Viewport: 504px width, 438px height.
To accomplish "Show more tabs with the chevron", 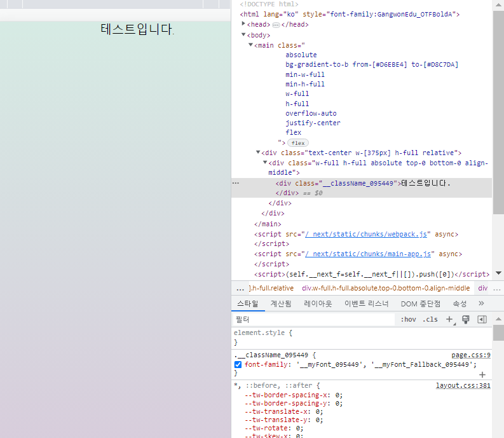I will click(x=481, y=303).
